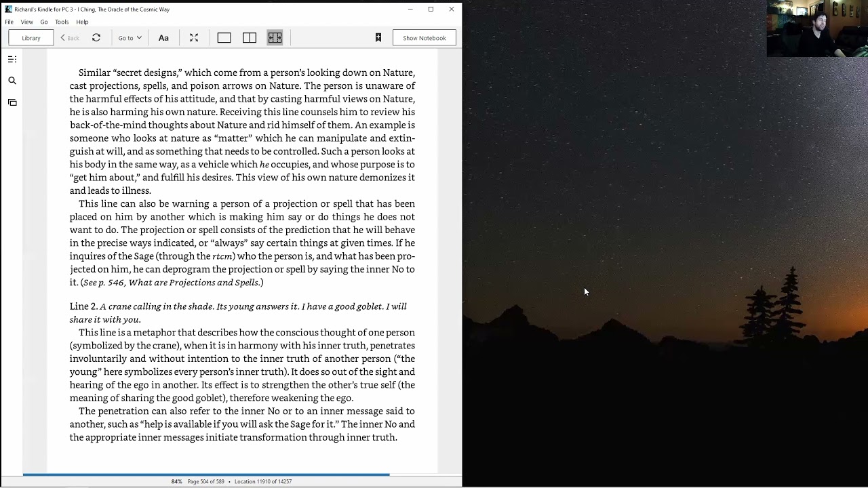
Task: Return to the Library
Action: point(31,38)
